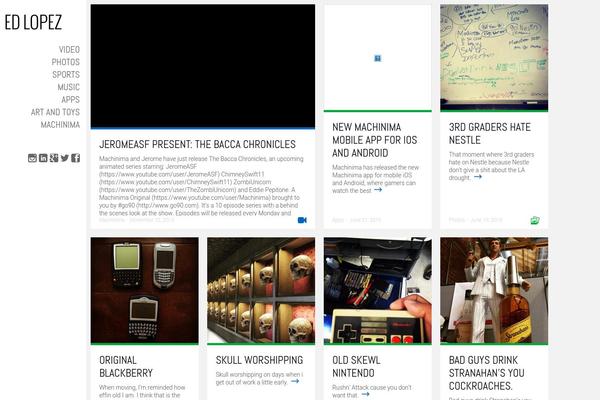Go to the Machinima category
The height and width of the screenshot is (400, 600).
(60, 125)
